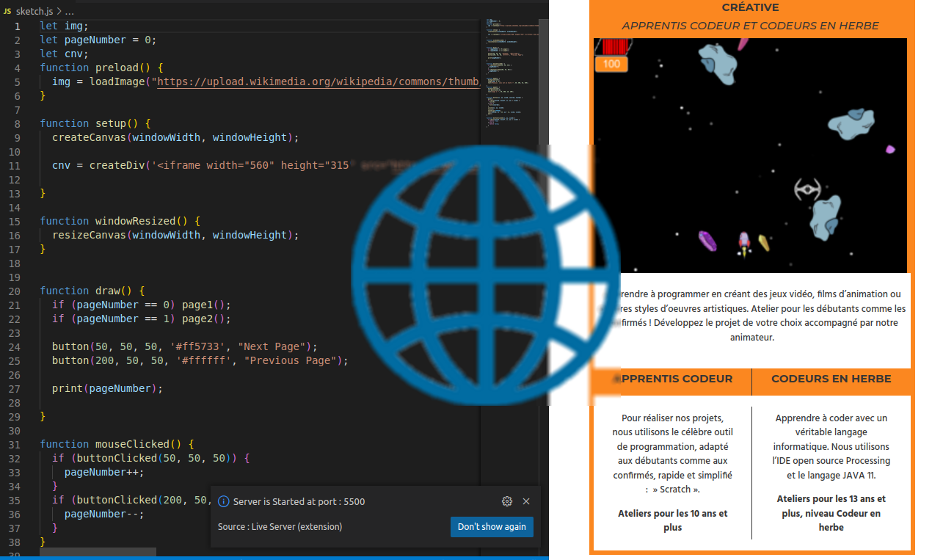
Task: Click the button line containing "Next Page"
Action: coord(184,346)
